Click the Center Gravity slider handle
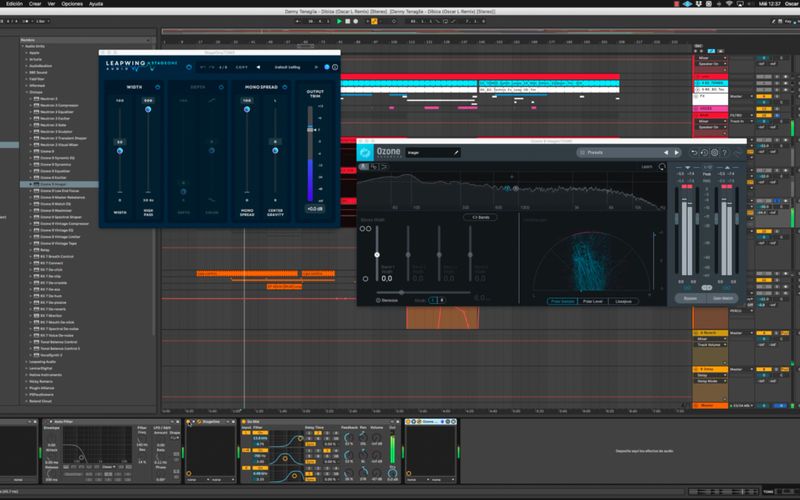The image size is (800, 500). click(x=275, y=151)
